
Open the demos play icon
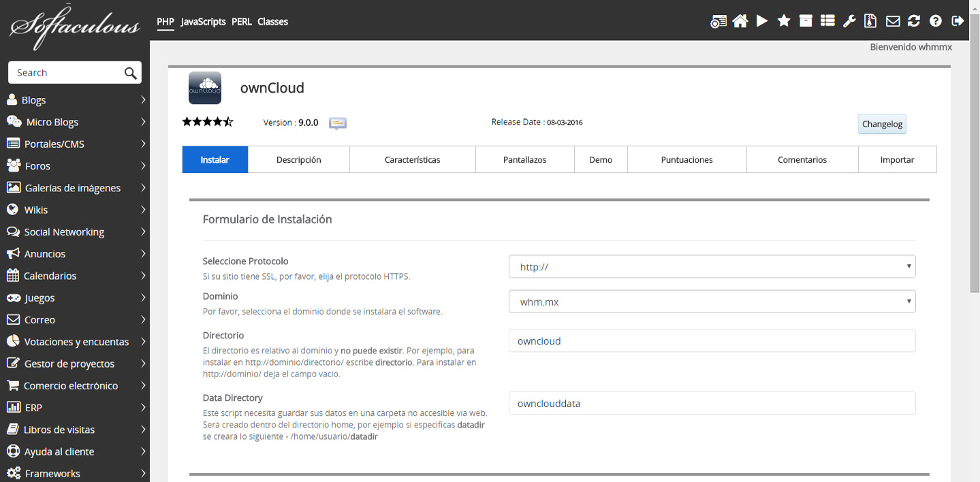tap(762, 21)
